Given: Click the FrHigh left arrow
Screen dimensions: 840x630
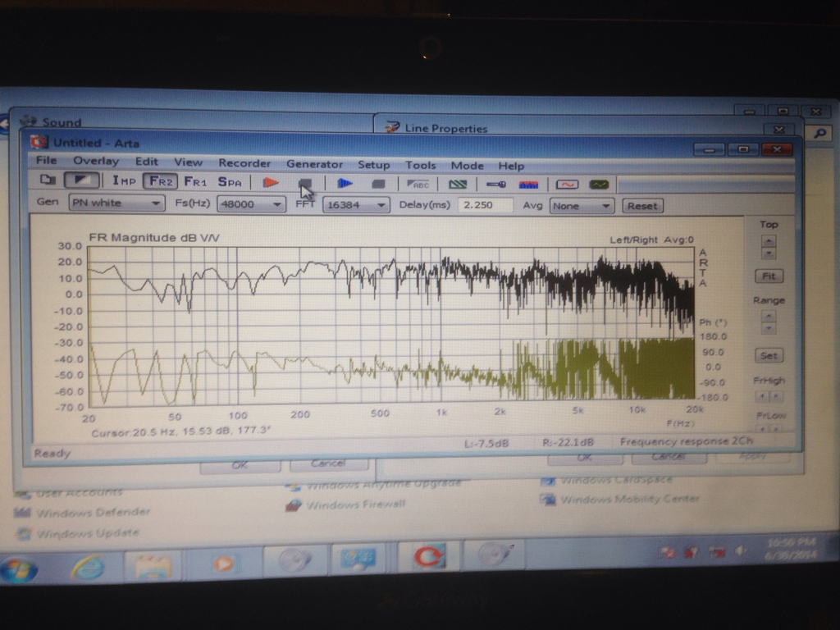Looking at the screenshot, I should tap(761, 397).
